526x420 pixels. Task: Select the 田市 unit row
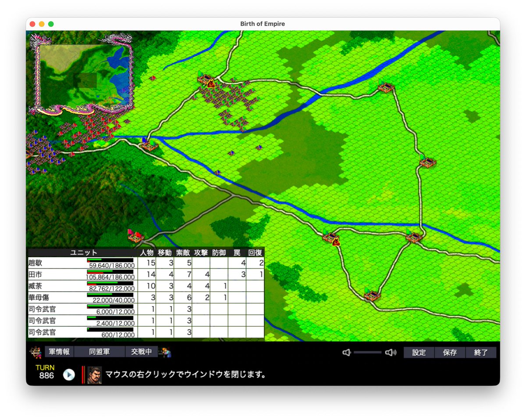point(146,275)
